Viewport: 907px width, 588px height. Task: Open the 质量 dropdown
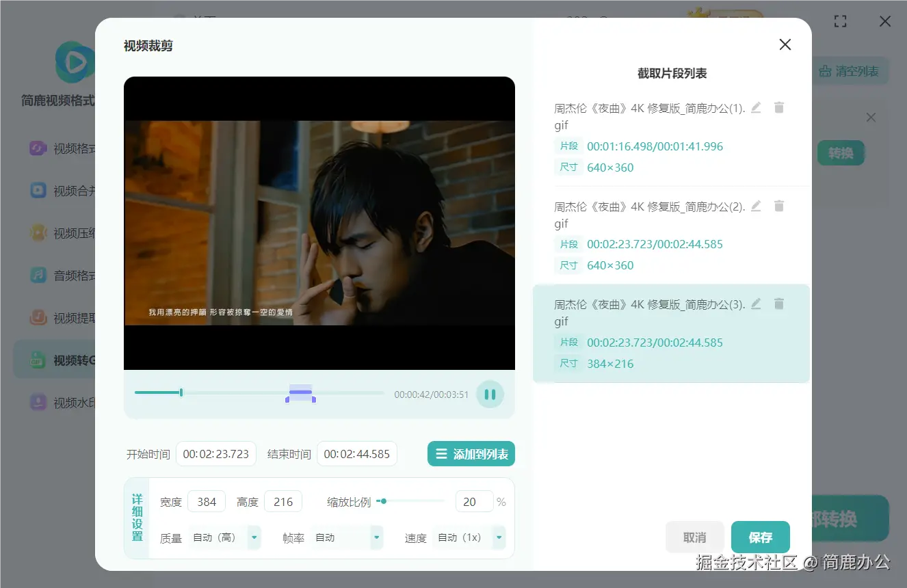pos(224,538)
